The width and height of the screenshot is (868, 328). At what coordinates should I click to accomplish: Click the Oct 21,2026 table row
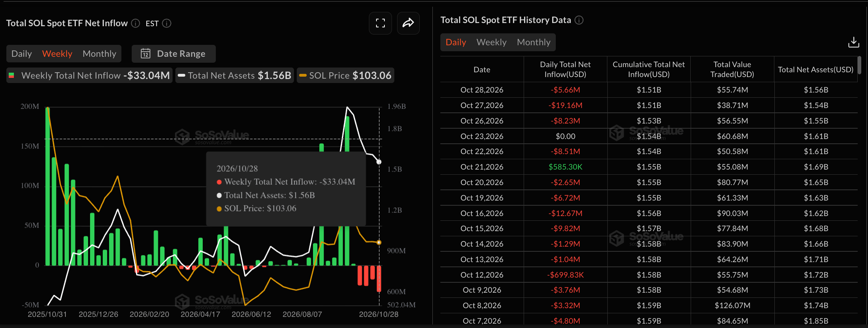coord(649,167)
